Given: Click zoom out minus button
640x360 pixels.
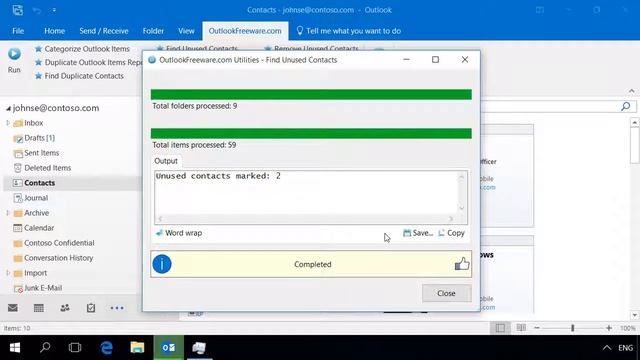Looking at the screenshot, I should tap(537, 328).
